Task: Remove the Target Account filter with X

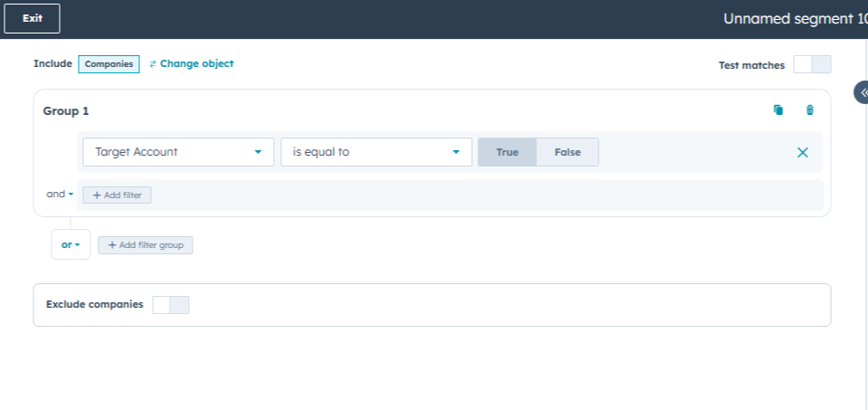Action: tap(802, 152)
